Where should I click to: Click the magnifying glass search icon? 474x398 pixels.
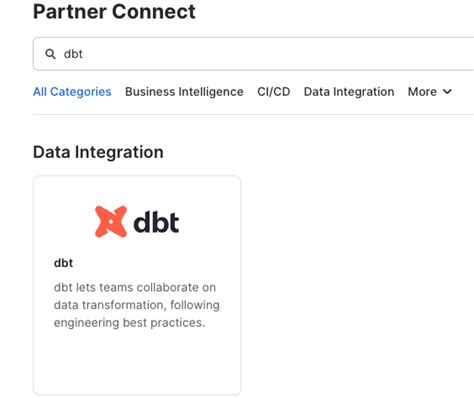50,54
